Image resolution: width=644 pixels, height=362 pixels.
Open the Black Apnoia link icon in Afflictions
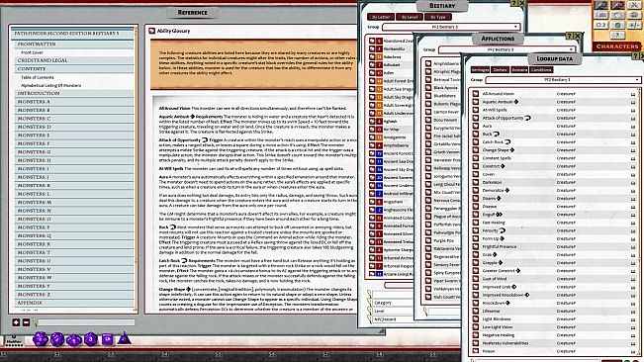click(428, 88)
